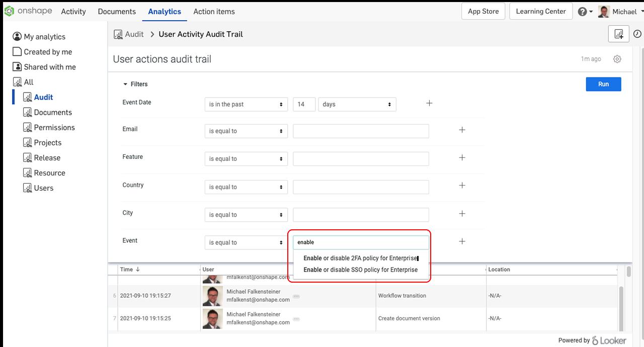Open the Event Date condition dropdown
This screenshot has width=644, height=347.
point(246,104)
